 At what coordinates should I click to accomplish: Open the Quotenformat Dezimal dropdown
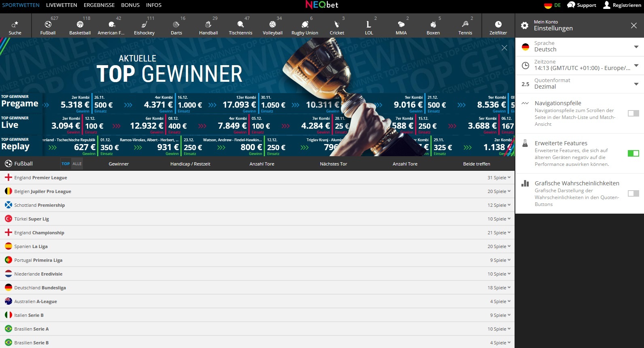coord(579,84)
